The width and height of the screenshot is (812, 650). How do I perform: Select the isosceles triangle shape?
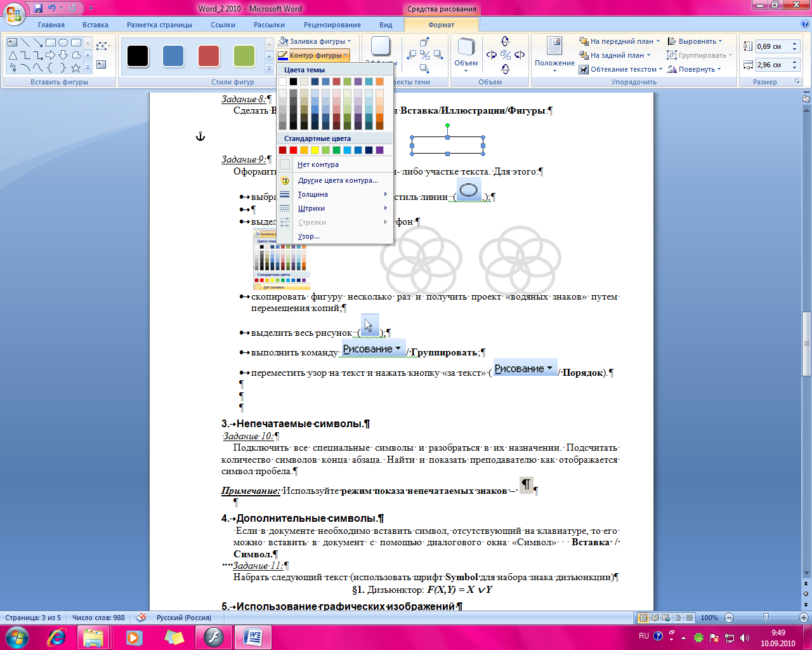click(x=13, y=55)
